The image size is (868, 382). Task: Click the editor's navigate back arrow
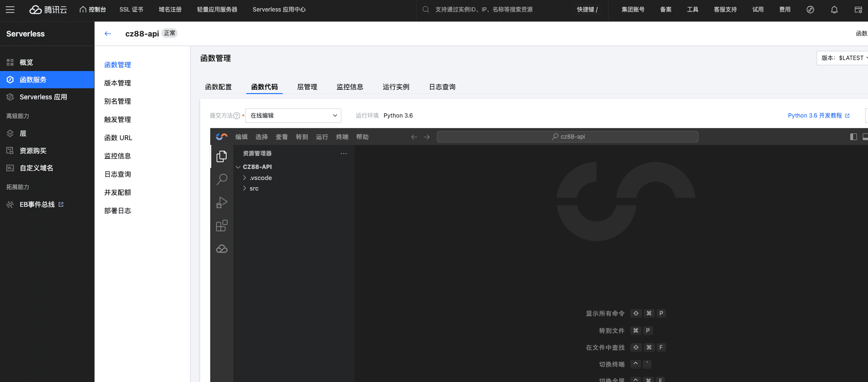[x=414, y=137]
